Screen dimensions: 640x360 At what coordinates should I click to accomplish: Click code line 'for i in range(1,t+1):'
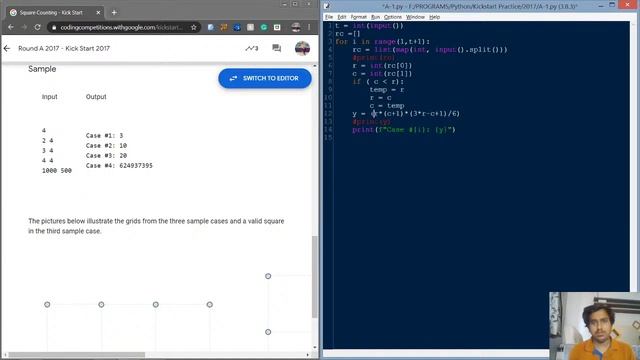[382, 42]
